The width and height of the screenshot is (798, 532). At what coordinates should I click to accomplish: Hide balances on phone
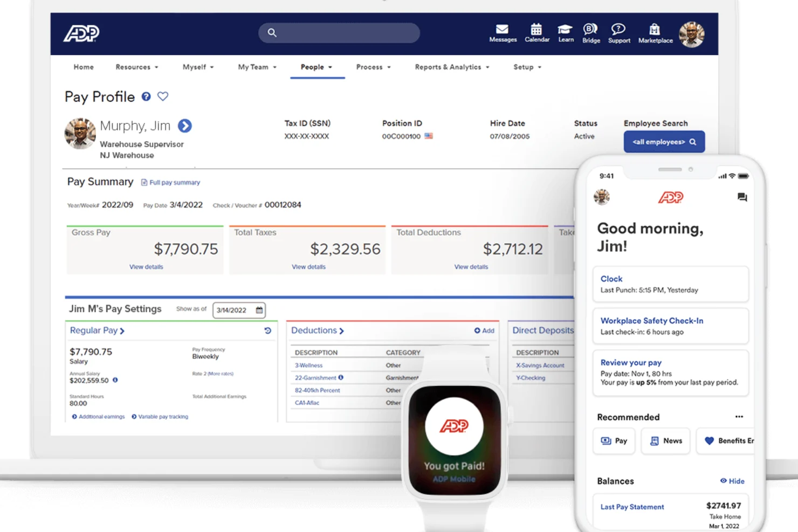click(732, 481)
